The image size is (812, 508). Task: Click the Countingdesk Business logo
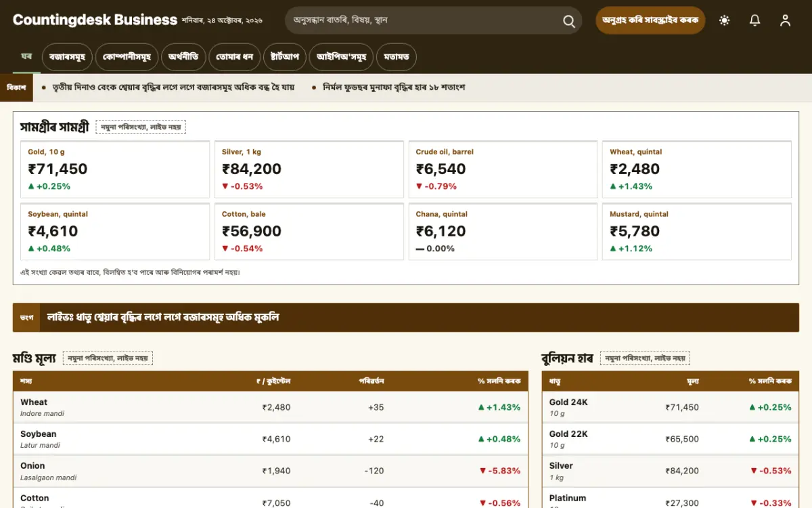pyautogui.click(x=95, y=20)
